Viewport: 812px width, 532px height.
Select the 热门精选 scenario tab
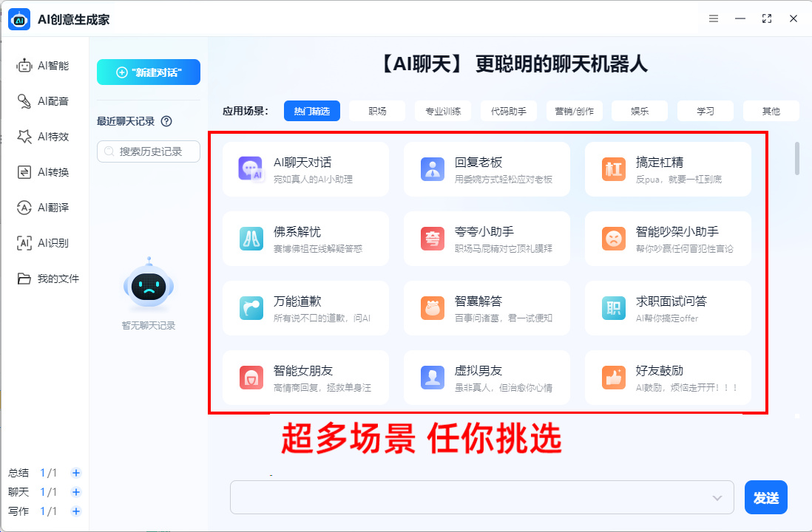click(312, 111)
